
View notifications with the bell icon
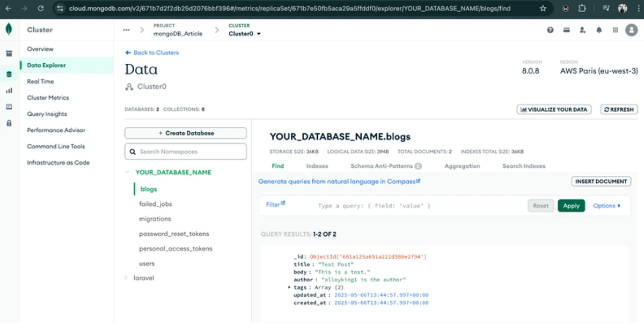point(598,30)
